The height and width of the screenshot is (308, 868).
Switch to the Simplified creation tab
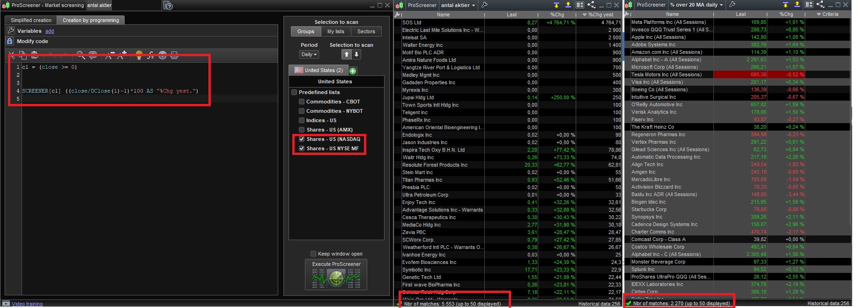point(31,20)
